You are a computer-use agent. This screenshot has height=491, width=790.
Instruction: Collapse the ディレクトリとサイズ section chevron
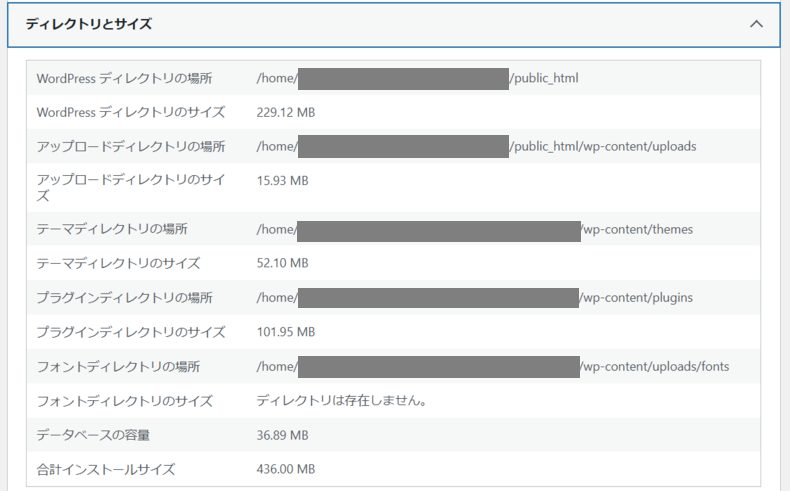[756, 24]
